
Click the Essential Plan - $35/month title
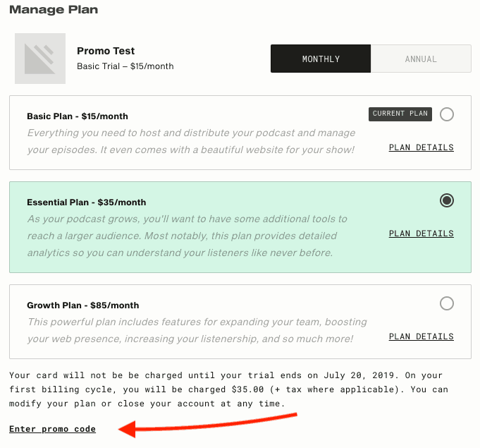86,202
